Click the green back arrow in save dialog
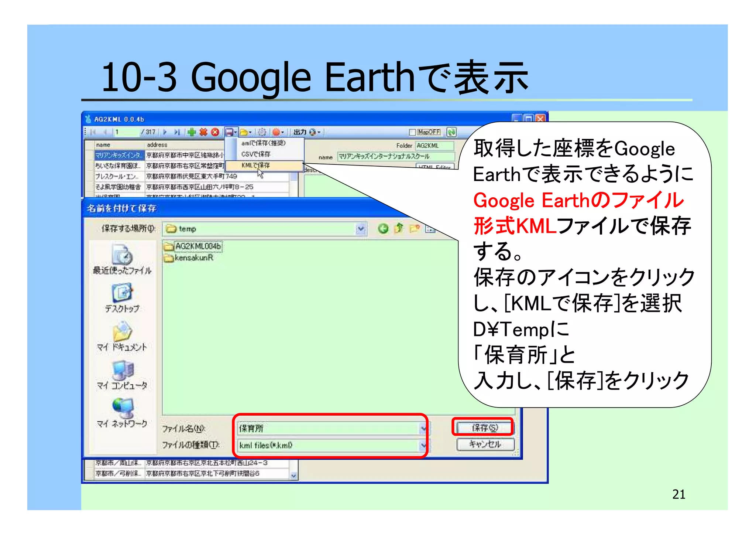 [383, 229]
